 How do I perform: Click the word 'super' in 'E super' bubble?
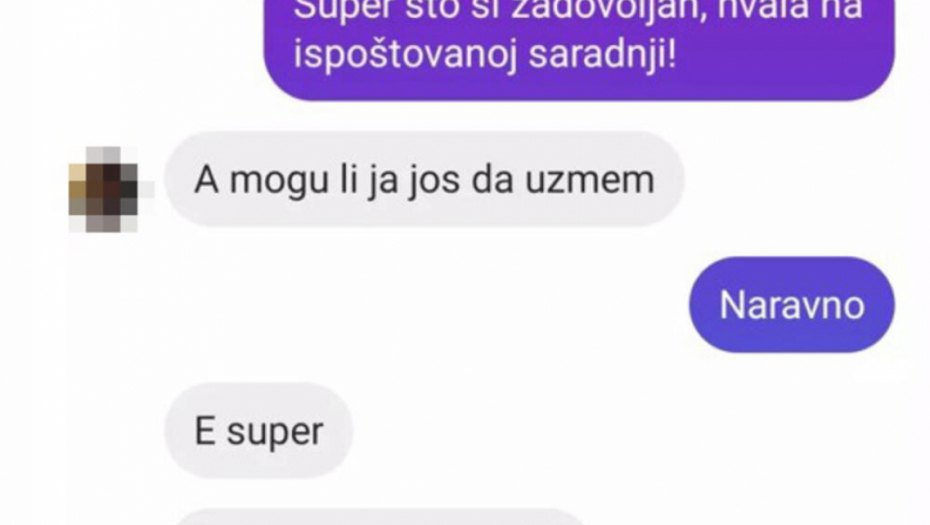[x=275, y=433]
